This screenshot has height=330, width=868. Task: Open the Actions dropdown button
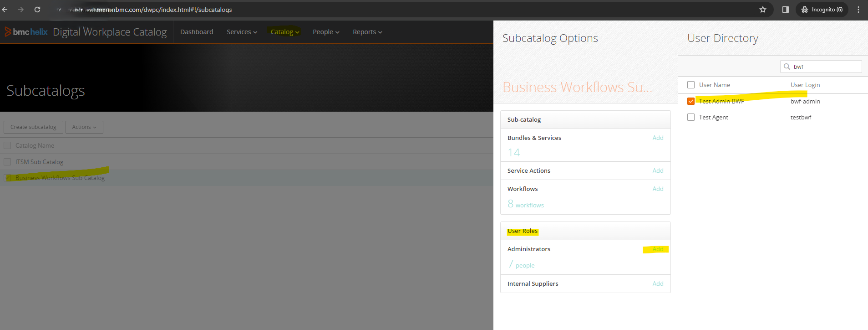point(84,127)
